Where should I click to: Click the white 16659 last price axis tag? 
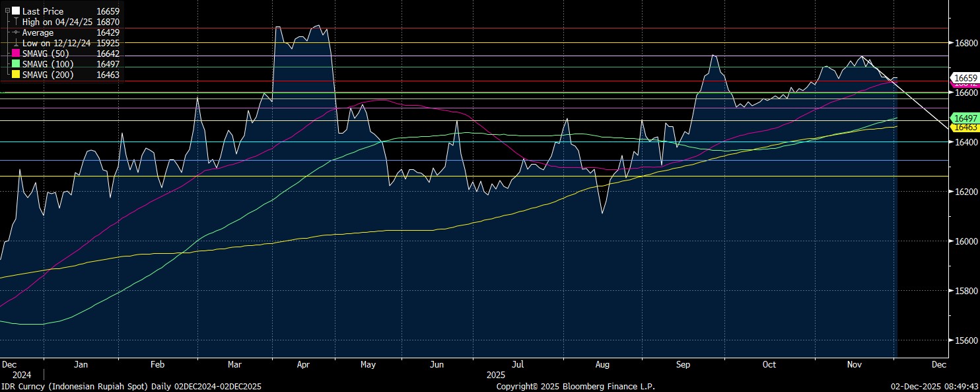click(x=964, y=78)
